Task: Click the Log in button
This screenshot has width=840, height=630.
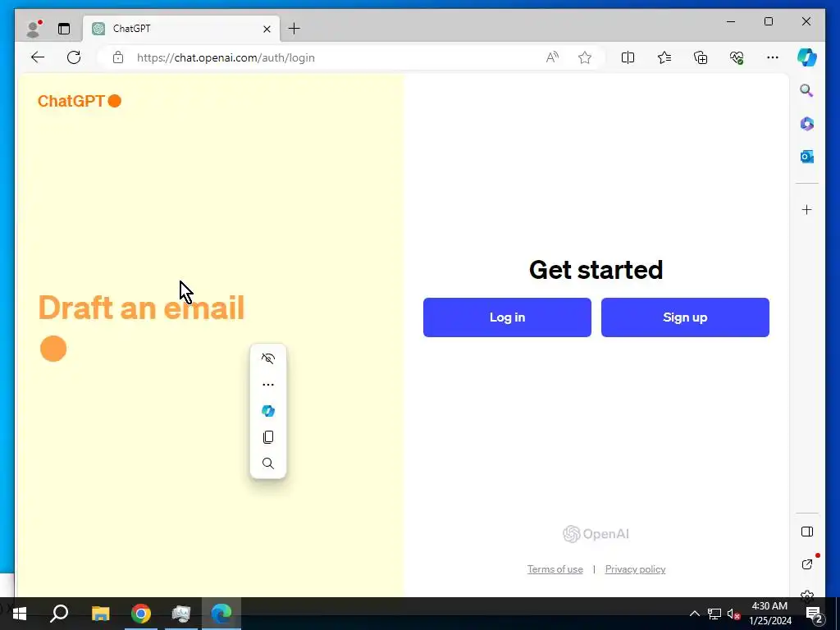Action: (507, 317)
